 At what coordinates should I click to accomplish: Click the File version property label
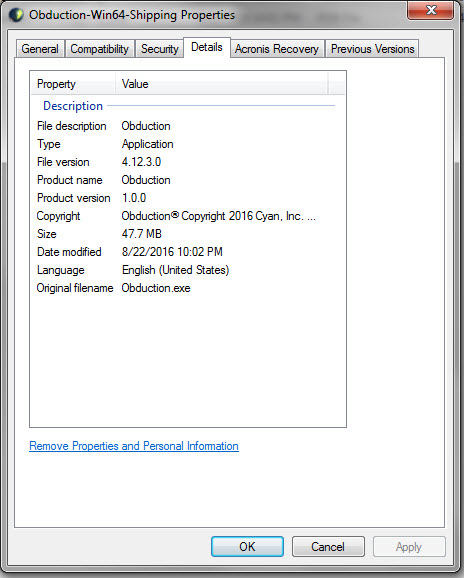pos(63,162)
